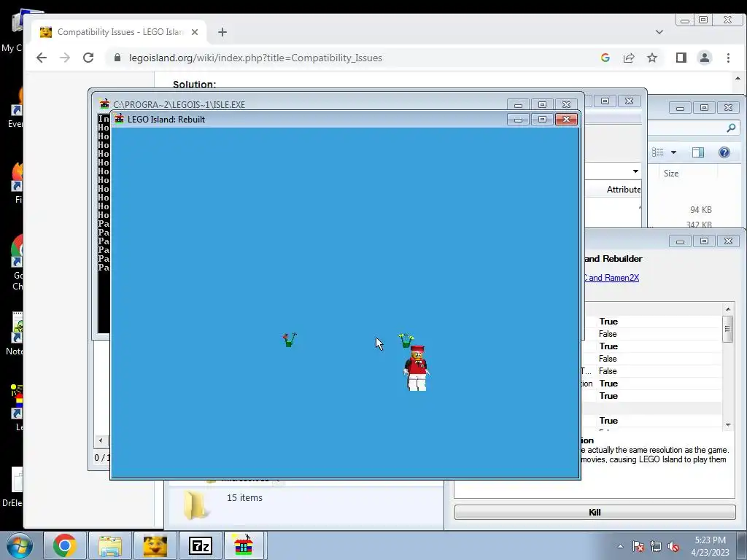Minimize the LEGO Island: Rebuilt window
Screen dimensions: 747x560
click(x=519, y=119)
